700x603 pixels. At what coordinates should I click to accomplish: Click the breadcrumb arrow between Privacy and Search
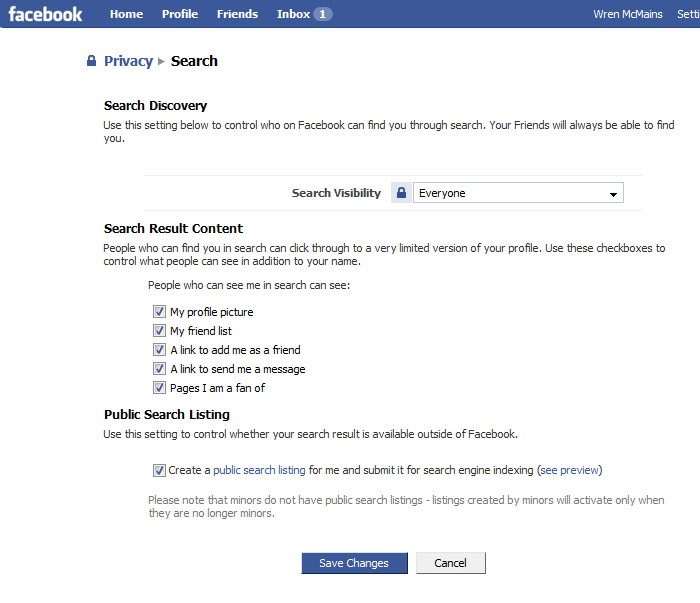point(162,61)
